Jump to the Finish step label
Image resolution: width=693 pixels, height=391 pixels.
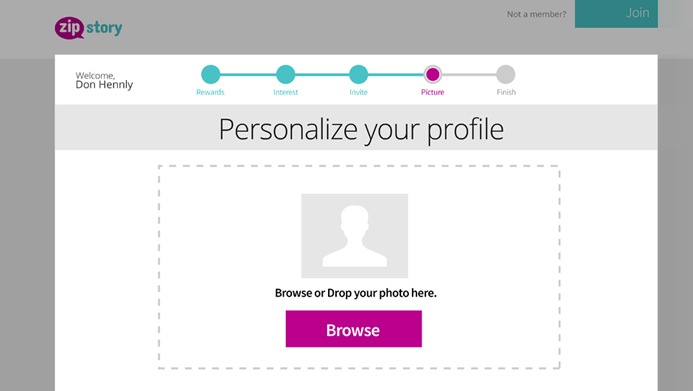[x=506, y=92]
